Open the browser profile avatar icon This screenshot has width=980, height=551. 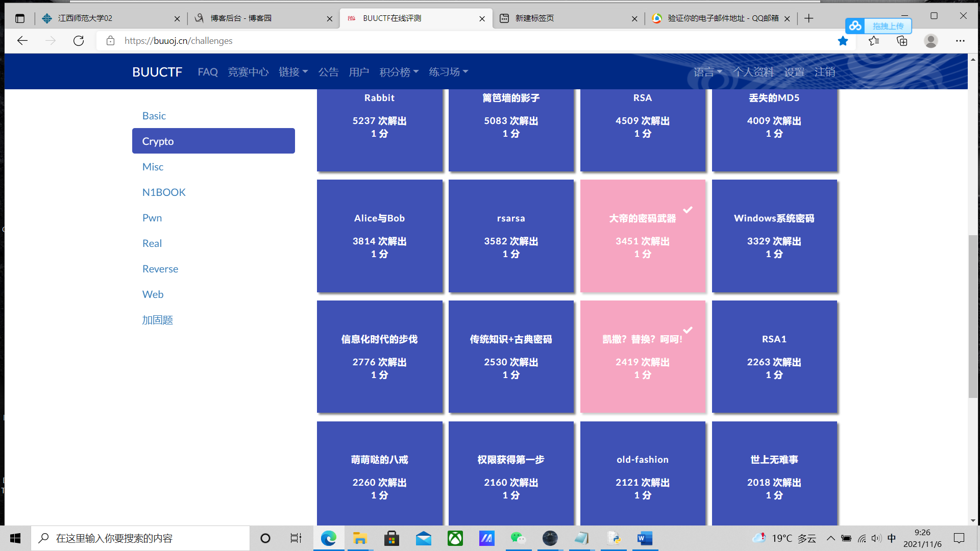pyautogui.click(x=931, y=41)
